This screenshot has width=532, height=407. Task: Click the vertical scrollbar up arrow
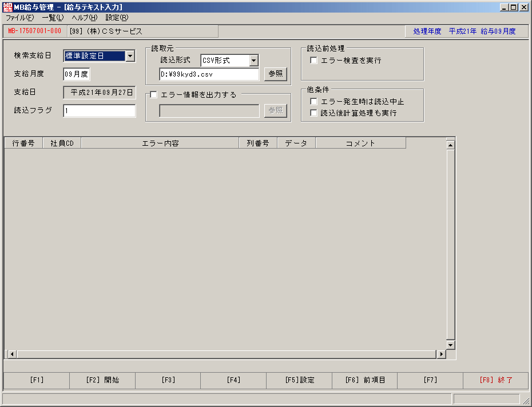point(451,145)
